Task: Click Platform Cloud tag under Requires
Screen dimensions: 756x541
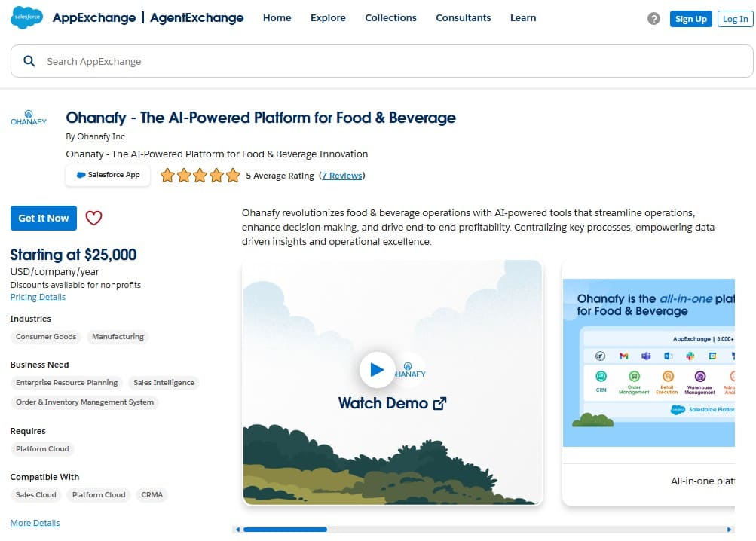Action: point(42,449)
